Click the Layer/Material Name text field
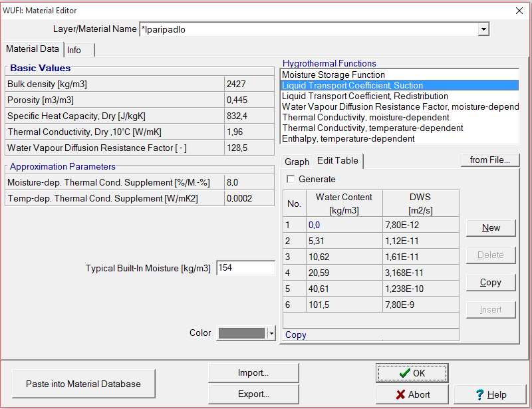532x409 pixels. pyautogui.click(x=309, y=29)
